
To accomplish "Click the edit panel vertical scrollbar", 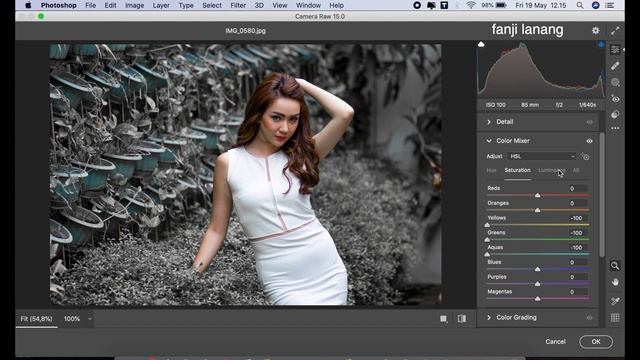I will coord(602,195).
